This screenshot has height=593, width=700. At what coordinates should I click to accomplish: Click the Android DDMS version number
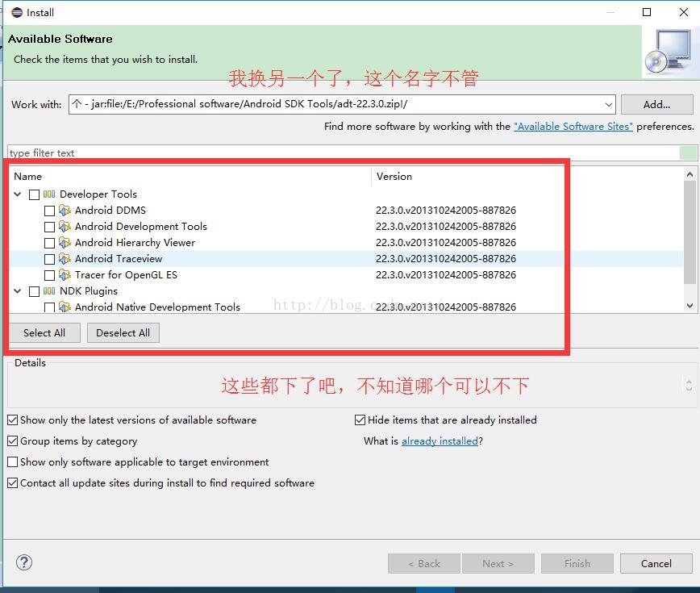(445, 211)
